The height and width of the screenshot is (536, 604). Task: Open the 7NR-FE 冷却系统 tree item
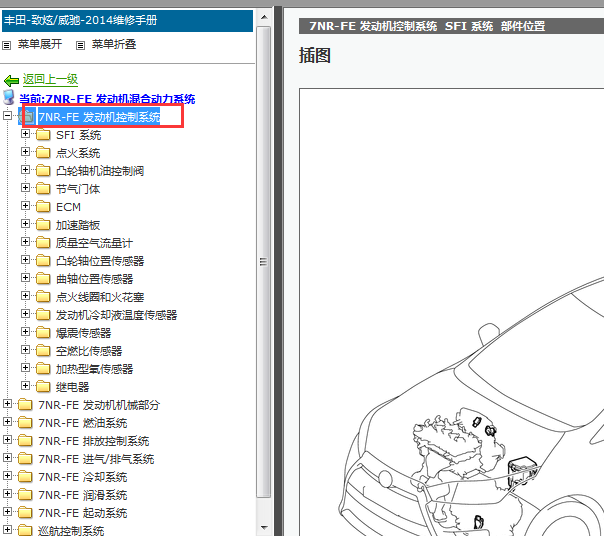(82, 477)
